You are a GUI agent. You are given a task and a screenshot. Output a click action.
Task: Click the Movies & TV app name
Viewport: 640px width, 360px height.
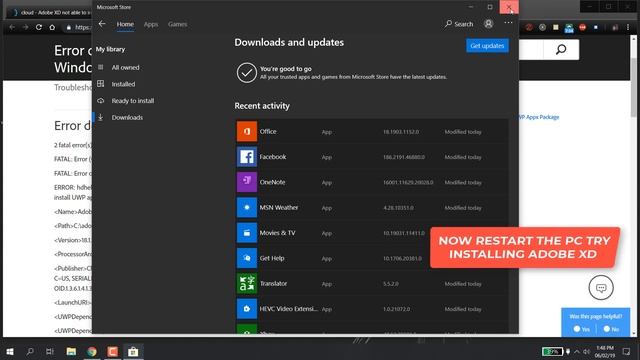coord(277,233)
